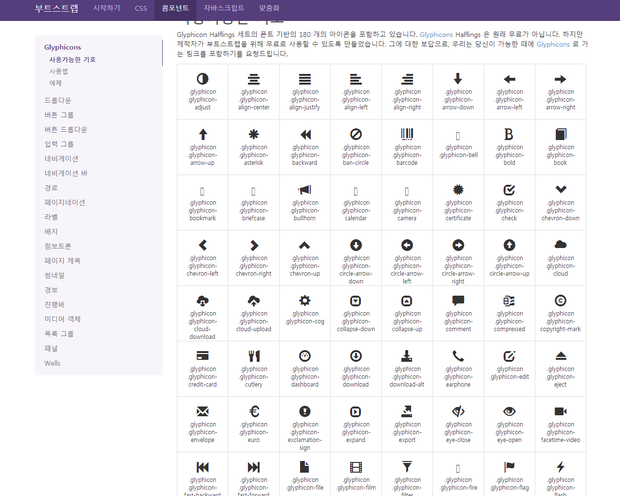The image size is (620, 496).
Task: Click the align-justify glyphicon
Action: [304, 79]
